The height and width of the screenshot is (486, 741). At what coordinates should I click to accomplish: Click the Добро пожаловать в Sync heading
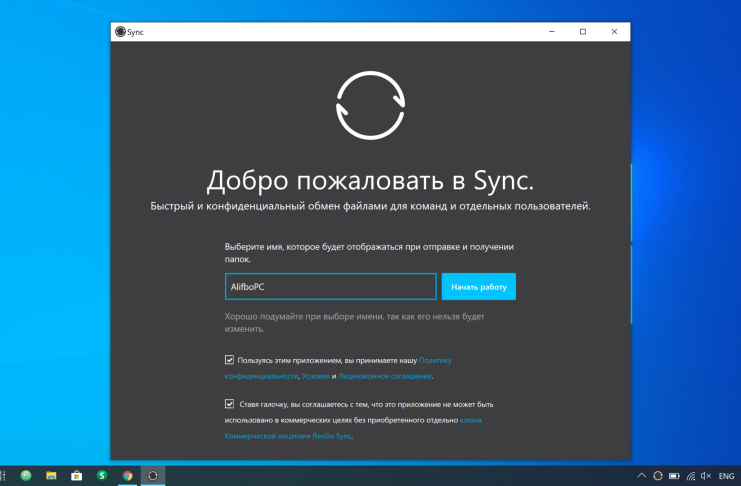pyautogui.click(x=370, y=181)
